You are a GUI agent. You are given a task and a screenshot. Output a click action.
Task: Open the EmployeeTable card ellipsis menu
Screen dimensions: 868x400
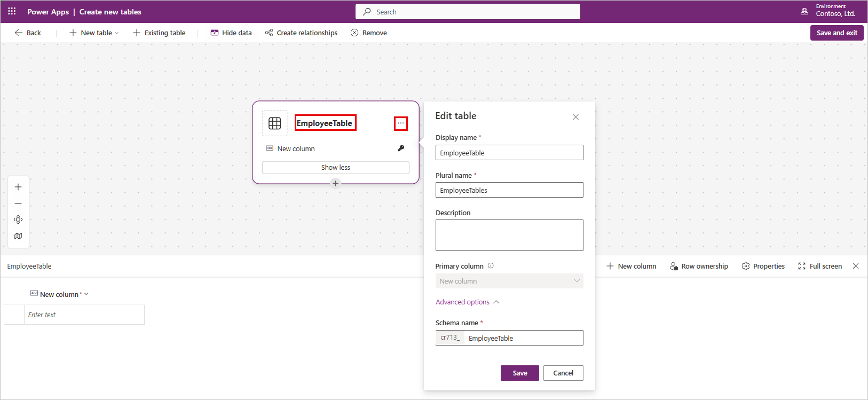[401, 123]
